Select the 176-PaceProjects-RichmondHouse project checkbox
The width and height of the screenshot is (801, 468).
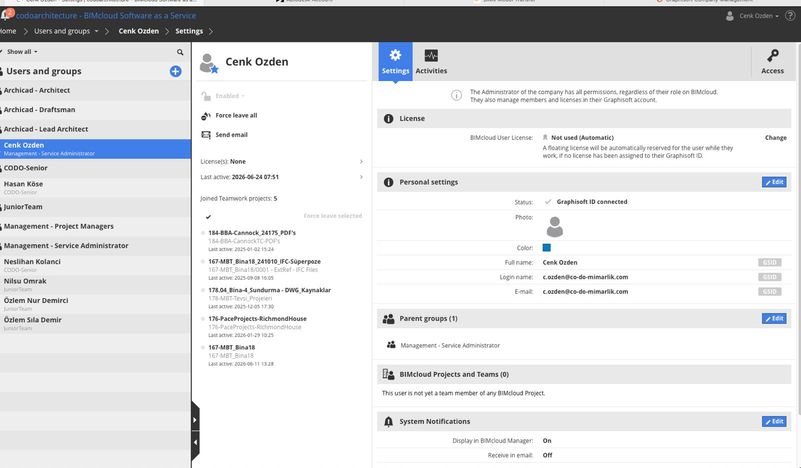[203, 319]
